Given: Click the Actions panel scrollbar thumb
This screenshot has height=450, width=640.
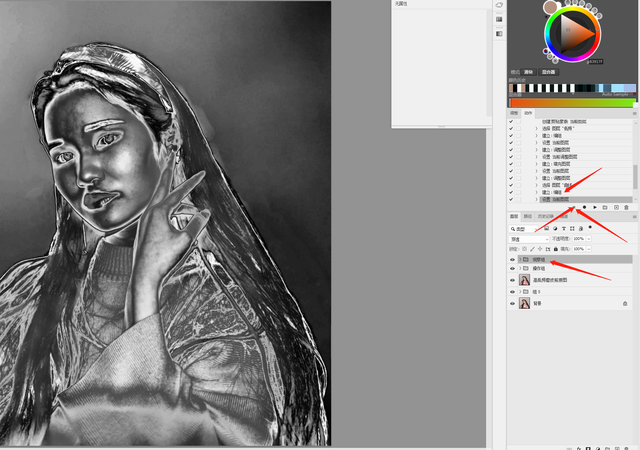Looking at the screenshot, I should click(635, 177).
